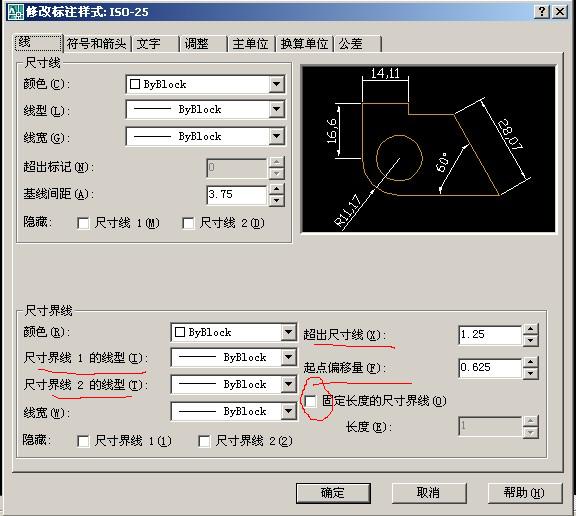
Task: Increase 起点偏移量 with up arrow
Action: tap(530, 362)
